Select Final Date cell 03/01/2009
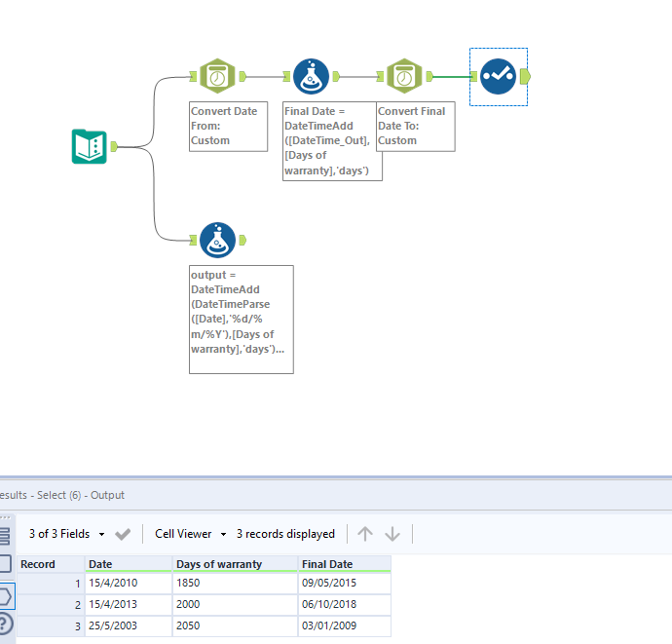Screen dimensions: 672x644 click(345, 626)
